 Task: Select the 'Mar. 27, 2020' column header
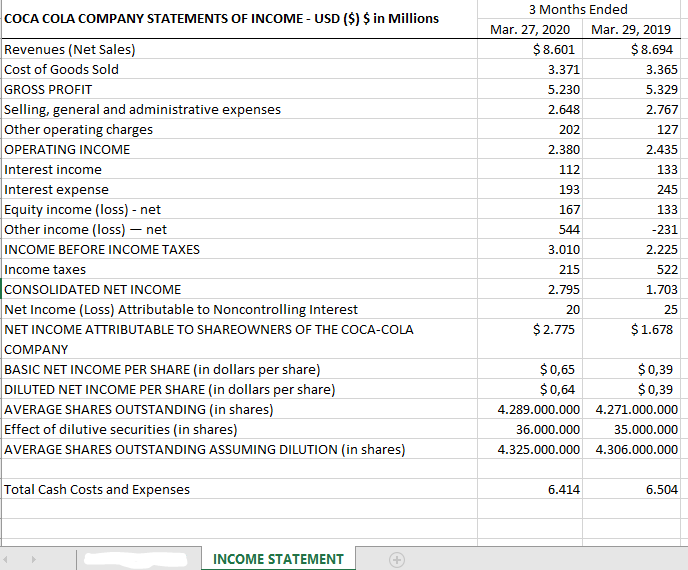click(x=530, y=29)
